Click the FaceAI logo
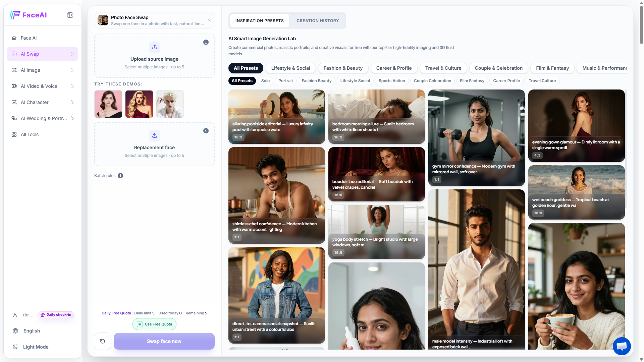Viewport: 644px width, 362px height. coord(28,15)
